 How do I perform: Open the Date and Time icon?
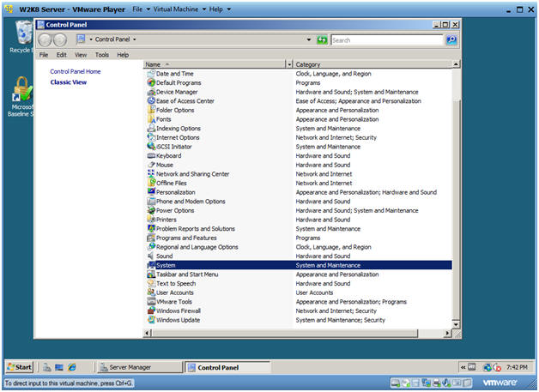point(151,74)
